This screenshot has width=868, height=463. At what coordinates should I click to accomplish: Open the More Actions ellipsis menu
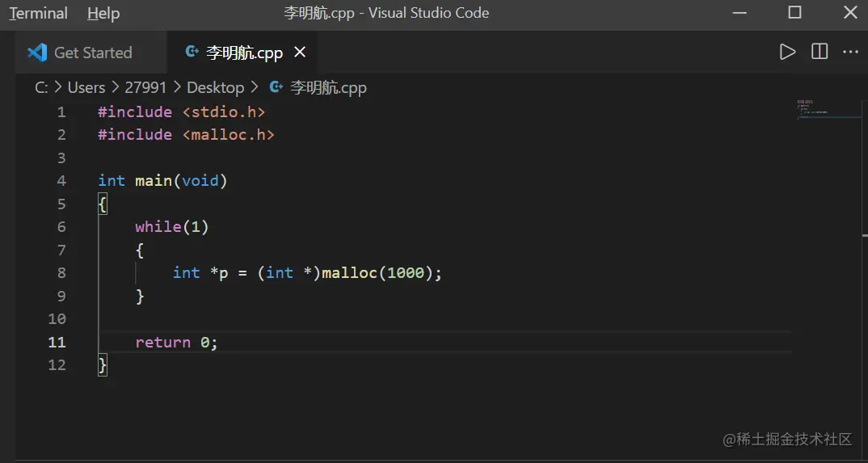[850, 52]
